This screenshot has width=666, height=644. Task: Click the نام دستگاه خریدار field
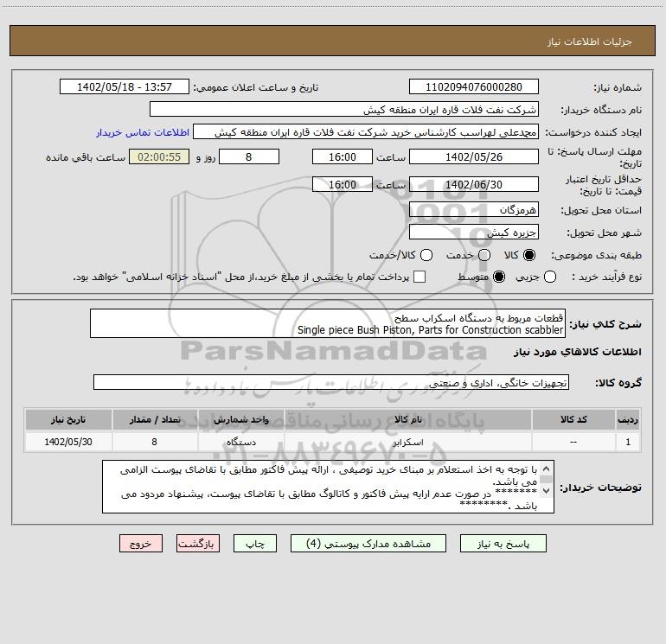(x=344, y=110)
